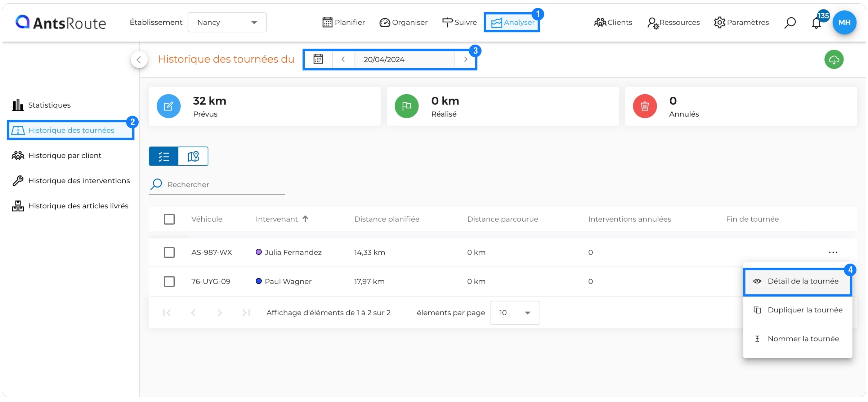Viewport: 868px width, 402px height.
Task: Click the Paul Wagner name
Action: [x=288, y=281]
